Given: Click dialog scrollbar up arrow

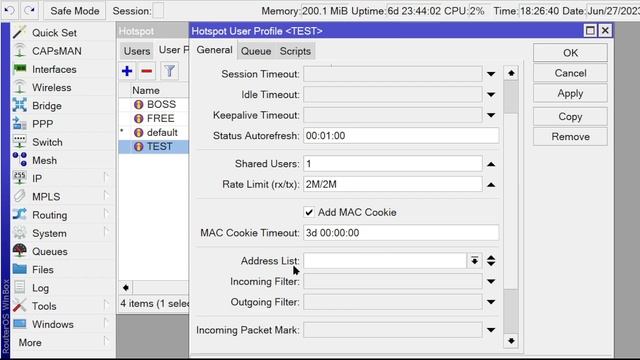Looking at the screenshot, I should [x=511, y=73].
